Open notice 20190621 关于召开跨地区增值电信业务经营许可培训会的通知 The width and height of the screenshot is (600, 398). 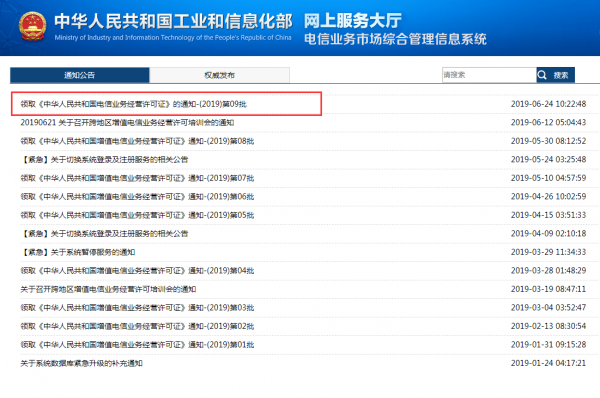coord(127,122)
